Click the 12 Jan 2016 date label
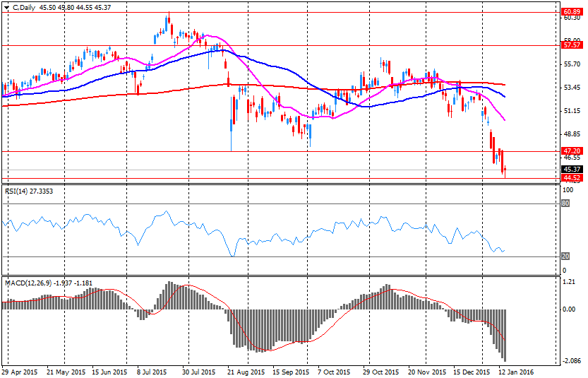 515,371
